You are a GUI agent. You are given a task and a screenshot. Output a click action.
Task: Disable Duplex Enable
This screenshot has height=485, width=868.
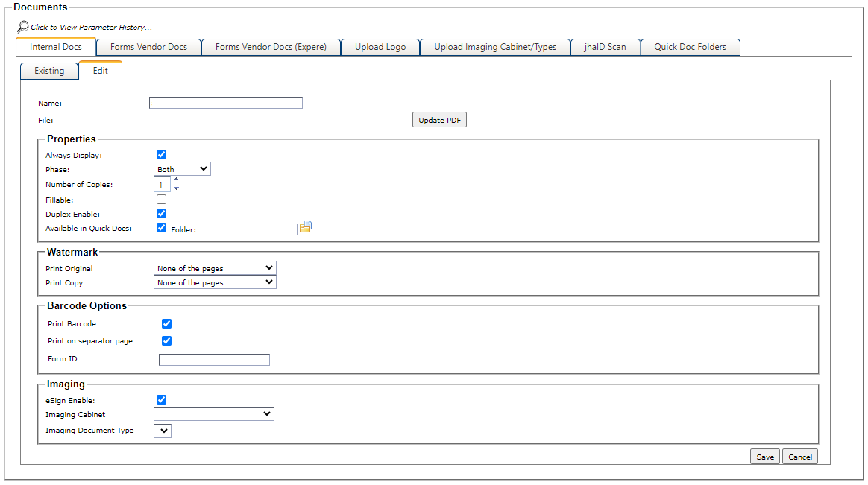pos(162,213)
